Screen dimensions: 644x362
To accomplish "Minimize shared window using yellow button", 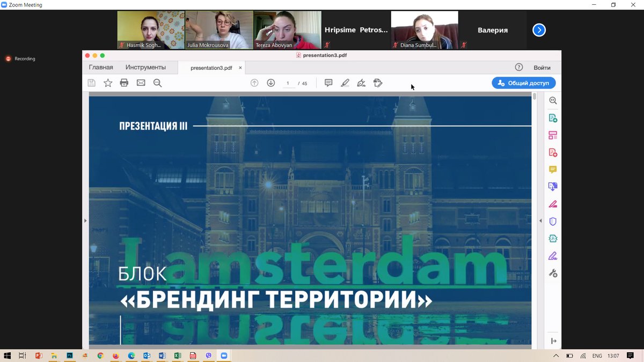I will coord(95,55).
